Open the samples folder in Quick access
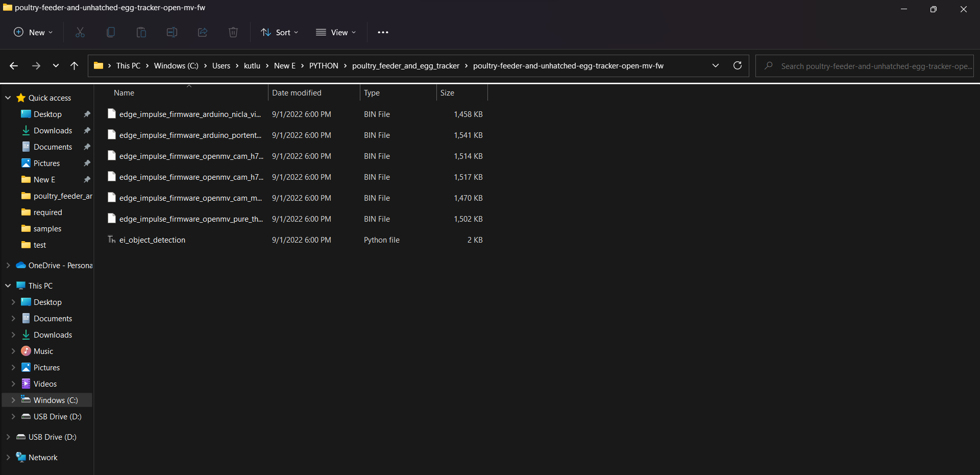Viewport: 980px width, 475px height. (x=47, y=229)
